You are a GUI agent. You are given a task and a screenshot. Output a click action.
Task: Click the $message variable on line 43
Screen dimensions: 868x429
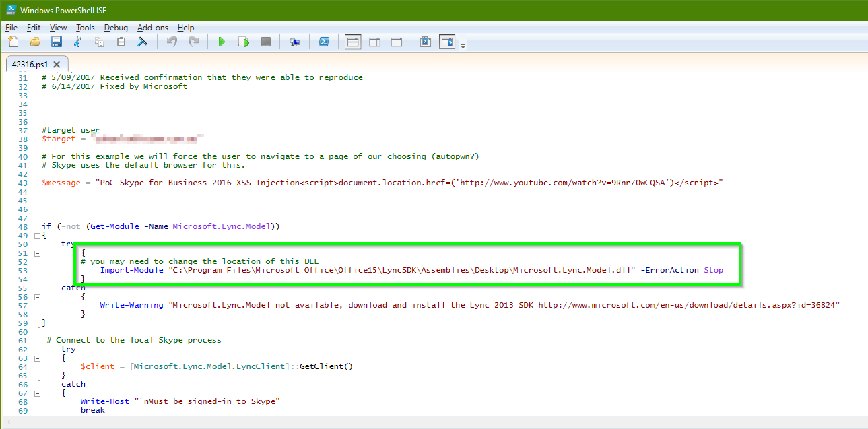61,183
